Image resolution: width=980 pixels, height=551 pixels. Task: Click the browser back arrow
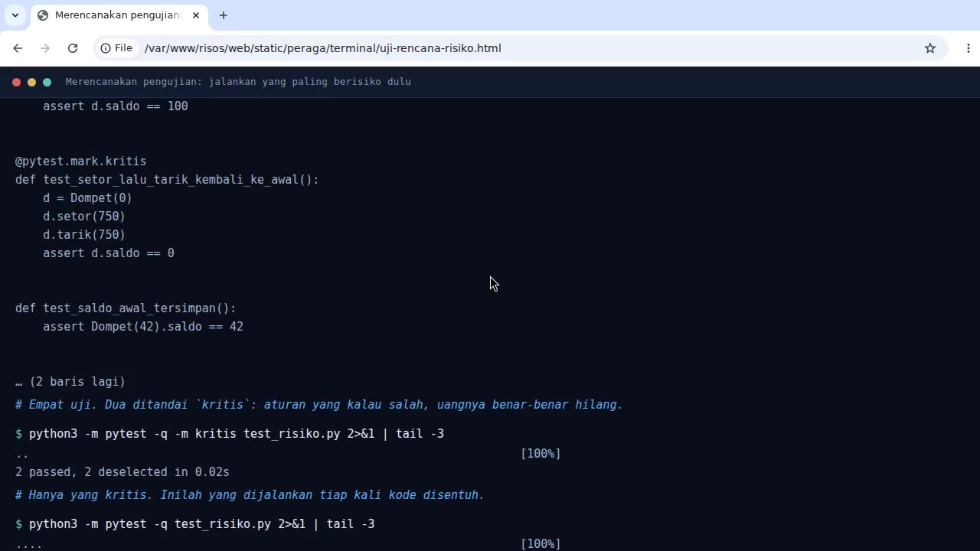click(18, 48)
